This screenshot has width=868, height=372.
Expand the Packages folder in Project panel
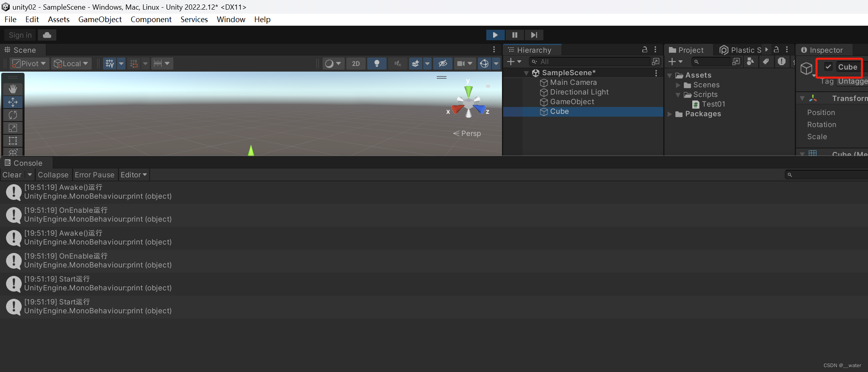(x=669, y=114)
